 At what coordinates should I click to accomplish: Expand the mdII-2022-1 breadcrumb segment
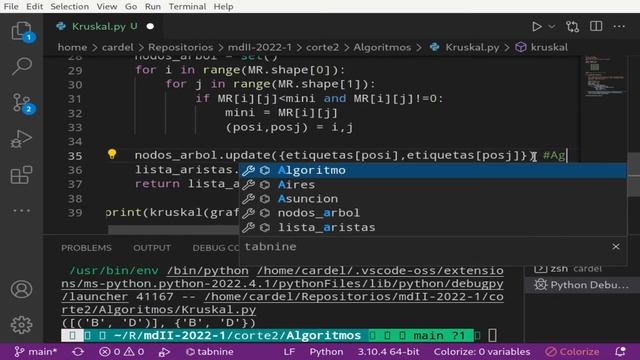tap(260, 47)
